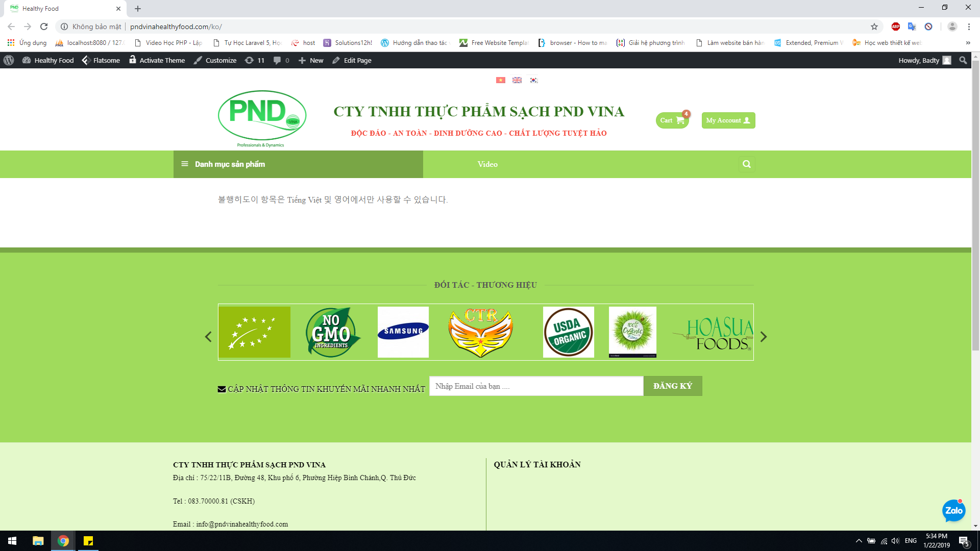This screenshot has width=980, height=551.
Task: Open the Video menu item
Action: (487, 164)
